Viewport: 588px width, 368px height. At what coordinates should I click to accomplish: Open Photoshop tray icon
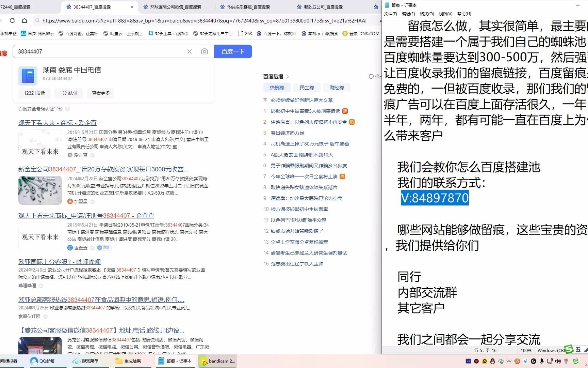pos(468,361)
